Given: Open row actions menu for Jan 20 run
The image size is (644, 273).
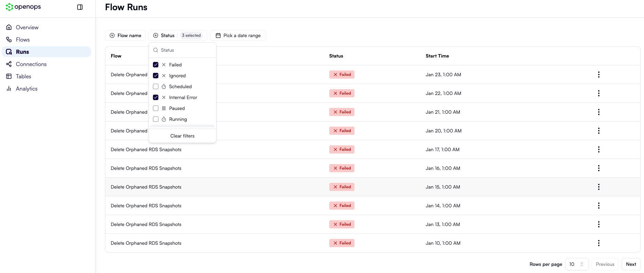Looking at the screenshot, I should (x=598, y=131).
